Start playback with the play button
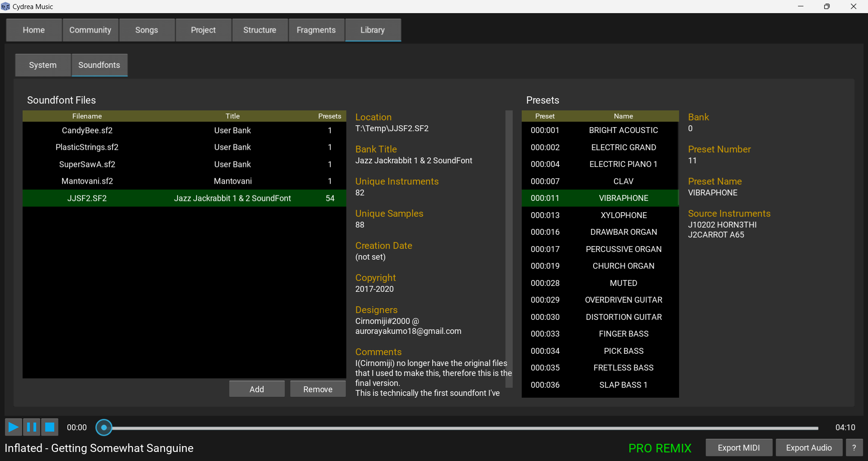Viewport: 868px width, 461px height. pos(14,427)
